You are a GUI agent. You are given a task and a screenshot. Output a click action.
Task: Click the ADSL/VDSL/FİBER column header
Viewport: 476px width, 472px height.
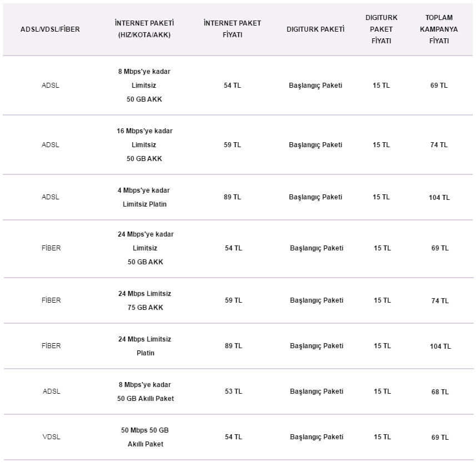(50, 29)
